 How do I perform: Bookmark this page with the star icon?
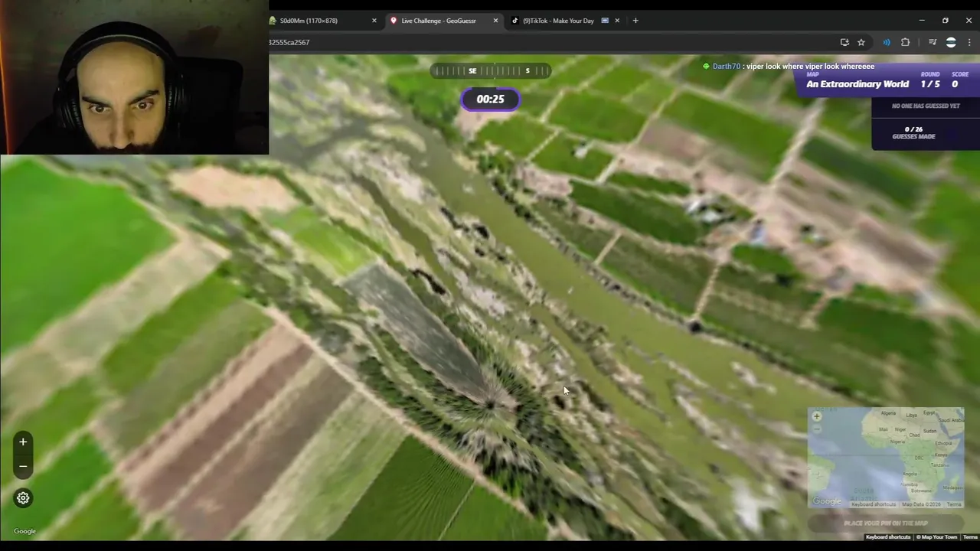pos(861,42)
